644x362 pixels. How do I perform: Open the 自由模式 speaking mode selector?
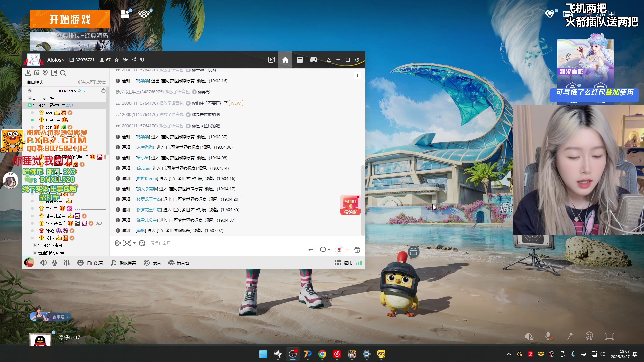(35, 82)
